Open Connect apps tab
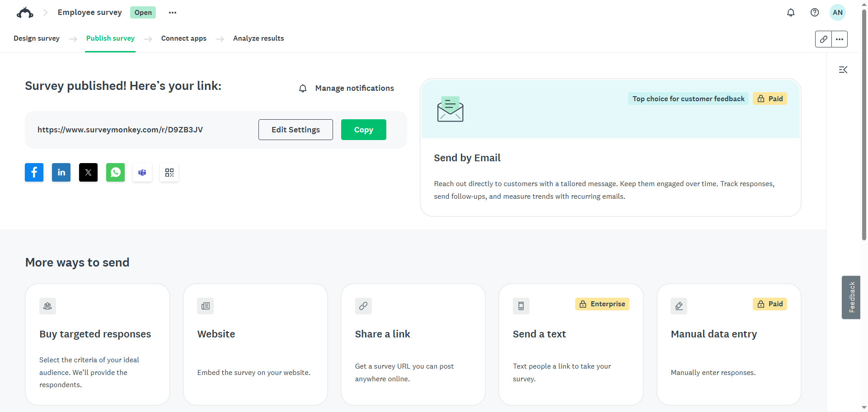Screen dimensions: 868x412 (x=184, y=38)
